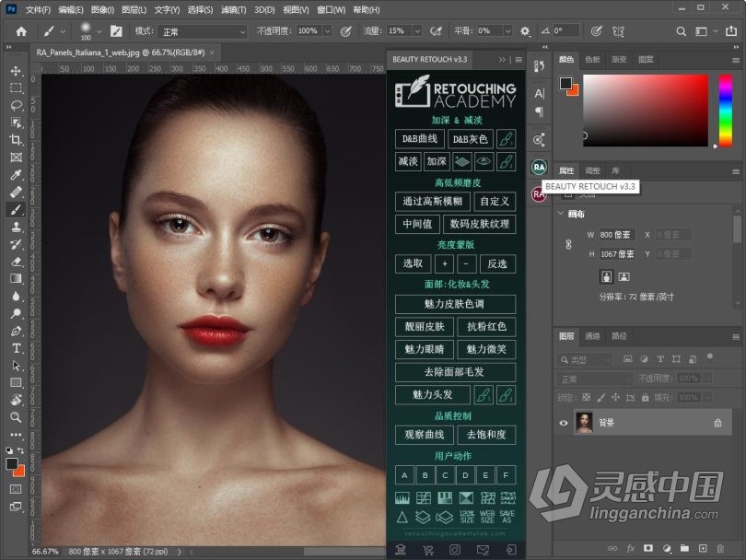The image size is (746, 560).
Task: Click the 魅力眼睛 button
Action: click(x=424, y=349)
